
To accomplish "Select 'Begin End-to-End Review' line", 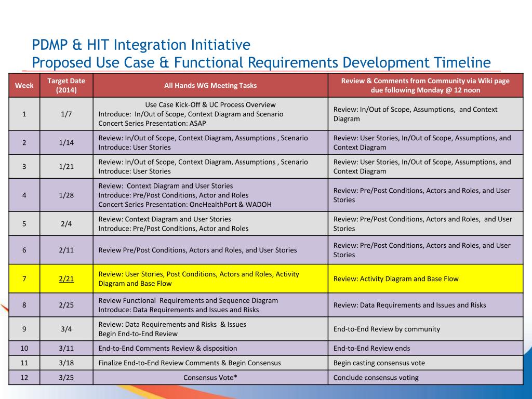I will click(x=138, y=334).
